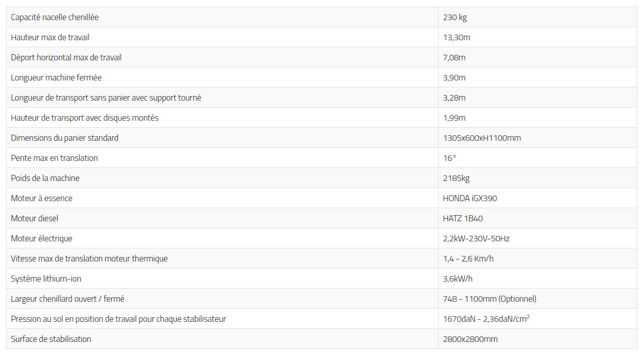Select the "748 - 1100mm (Optionnel)" width value
This screenshot has height=356, width=644.
[x=489, y=299]
